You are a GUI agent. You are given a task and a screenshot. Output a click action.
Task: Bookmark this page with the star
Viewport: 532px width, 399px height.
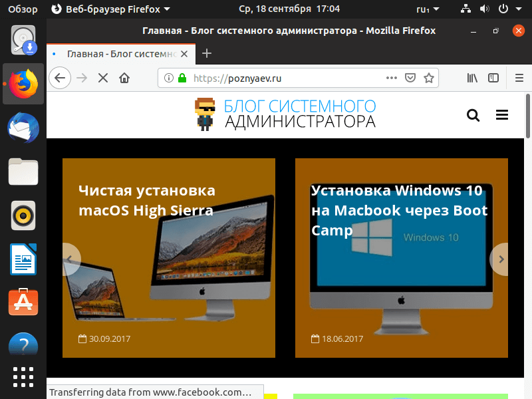coord(429,78)
